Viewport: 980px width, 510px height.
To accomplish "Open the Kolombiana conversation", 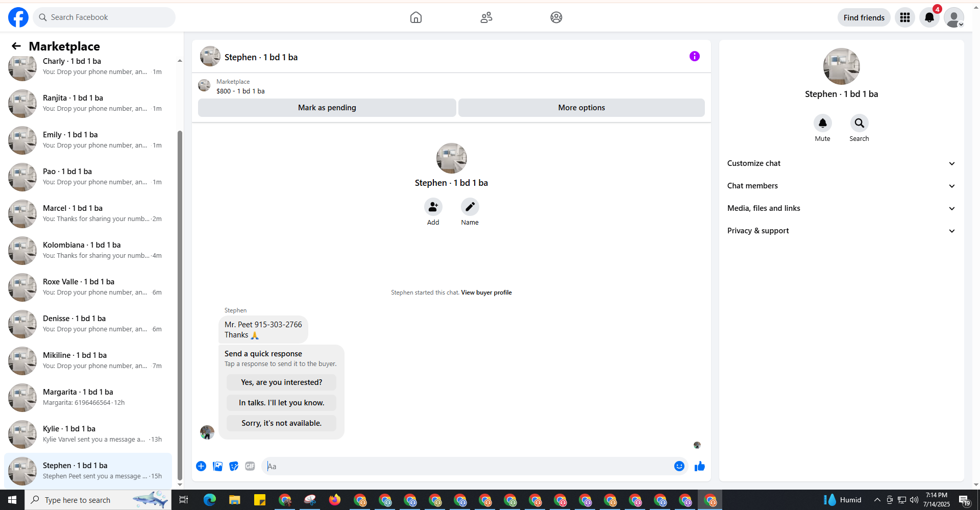I will [x=88, y=251].
